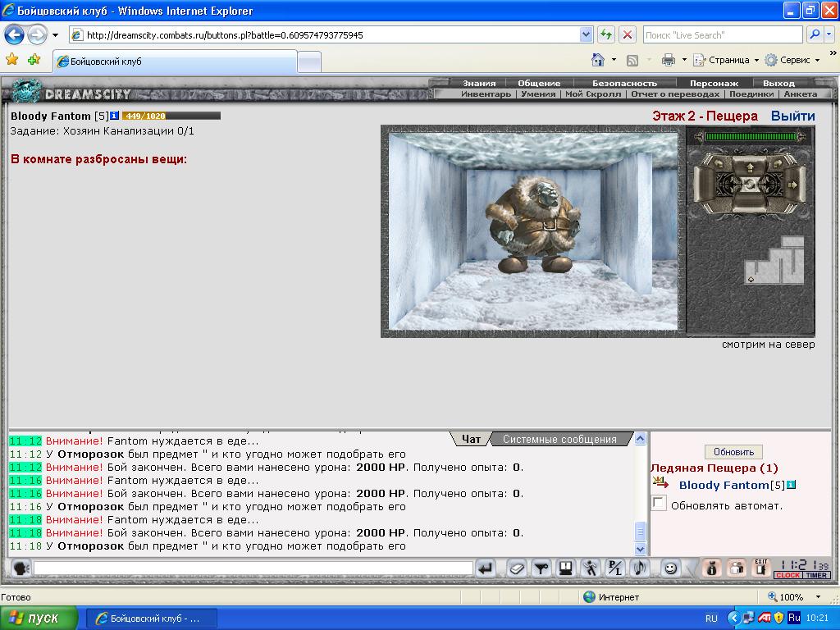Click the Live Search magnifier icon

point(815,34)
